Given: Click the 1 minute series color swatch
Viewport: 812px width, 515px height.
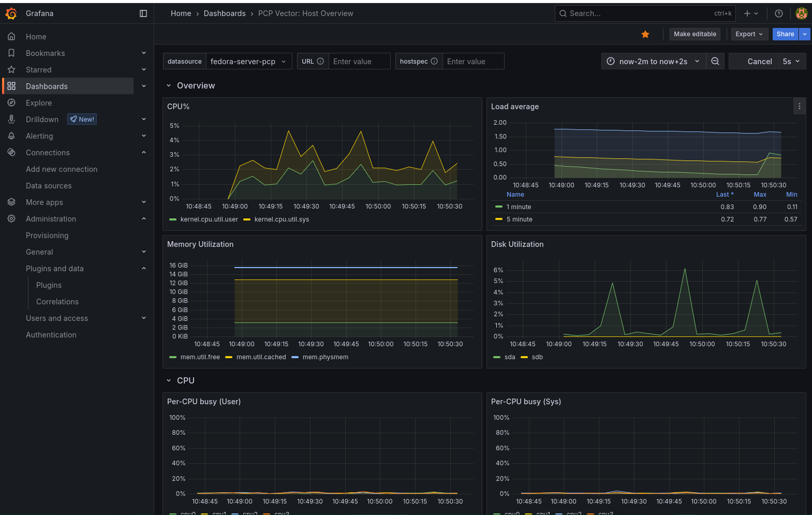Looking at the screenshot, I should [499, 207].
